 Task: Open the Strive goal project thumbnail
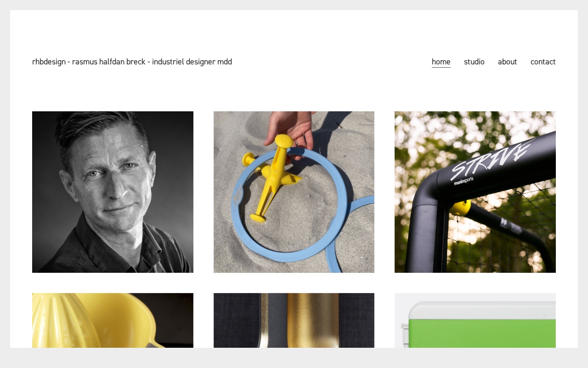tap(475, 192)
